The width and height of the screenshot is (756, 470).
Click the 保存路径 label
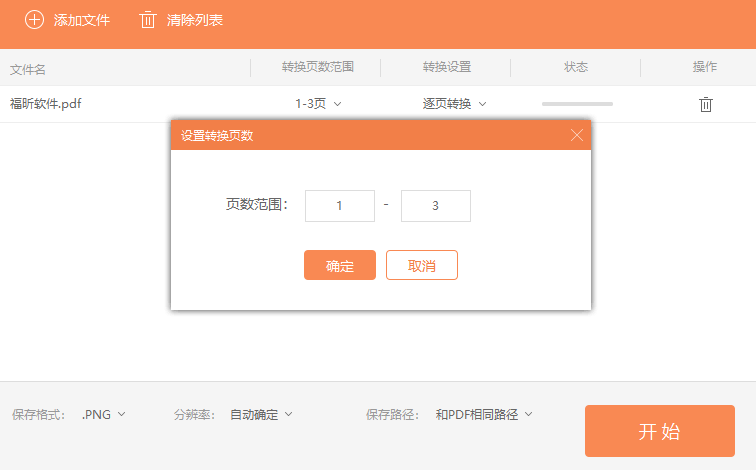392,415
